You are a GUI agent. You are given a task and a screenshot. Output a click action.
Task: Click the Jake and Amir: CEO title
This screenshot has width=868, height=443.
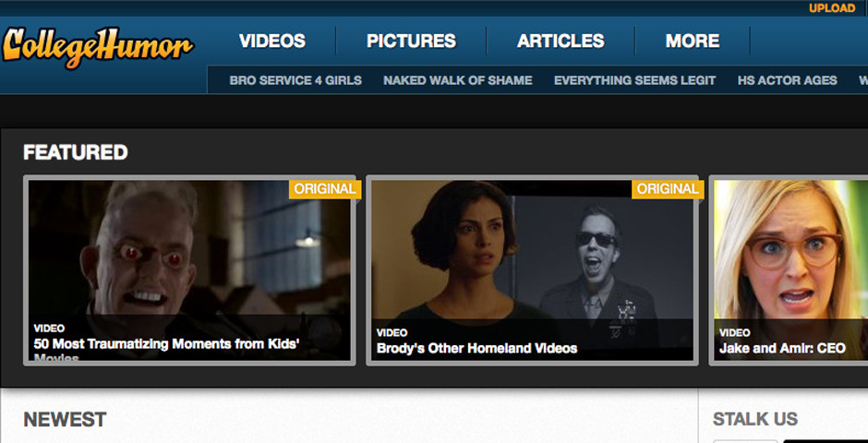782,349
